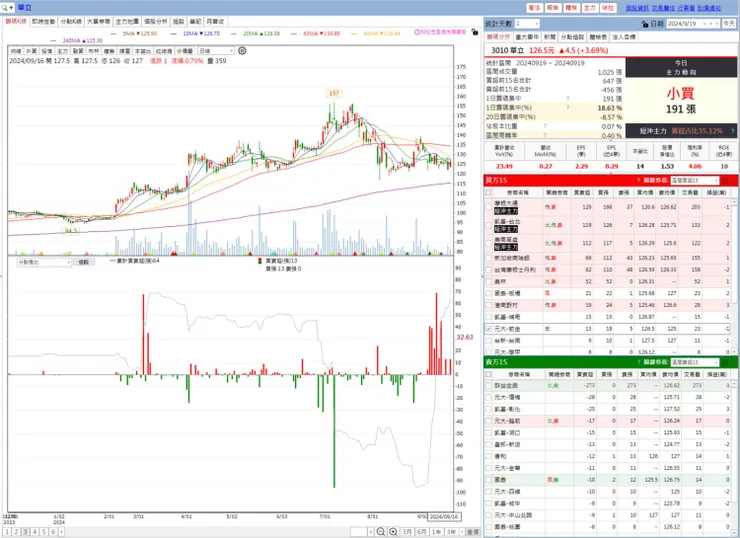Screen dimensions: 740x538
Task: Switch to 月營收 tab
Action: point(215,22)
